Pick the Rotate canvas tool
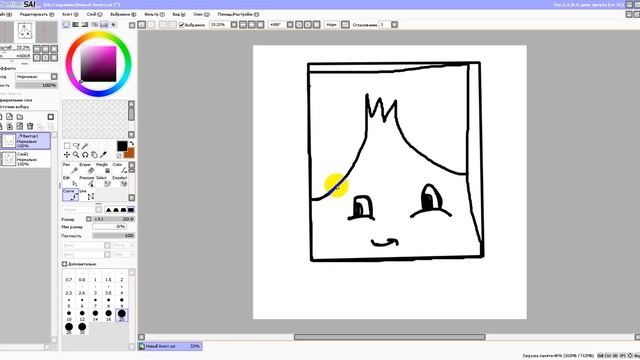Screen dimensions: 640x360 (x=85, y=155)
